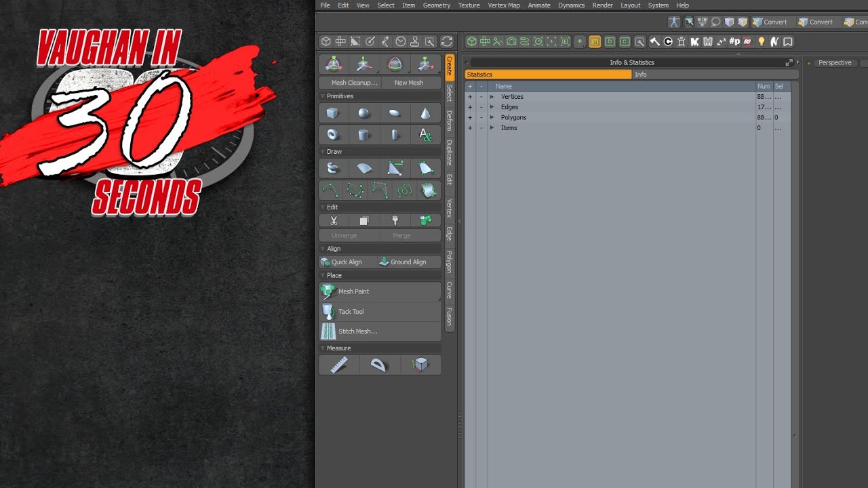This screenshot has width=868, height=488.
Task: Collapse the Measure section
Action: pyautogui.click(x=323, y=348)
